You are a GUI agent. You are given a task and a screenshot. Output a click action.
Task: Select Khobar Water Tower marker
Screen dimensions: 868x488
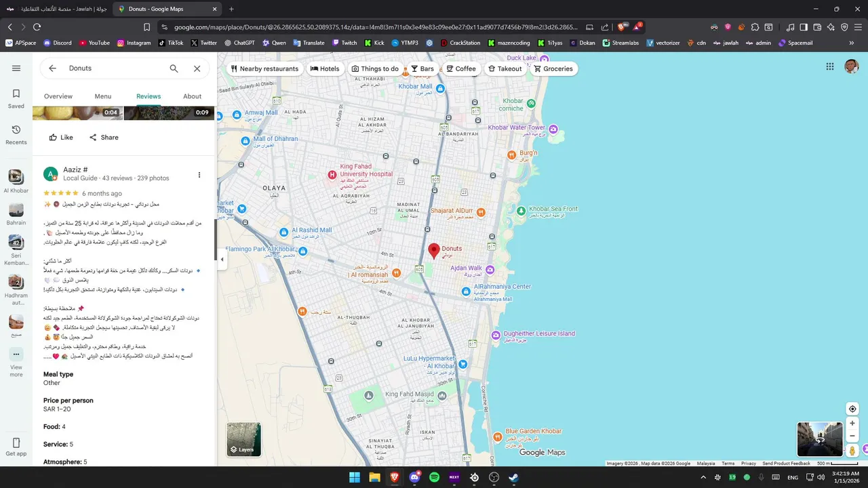[553, 128]
